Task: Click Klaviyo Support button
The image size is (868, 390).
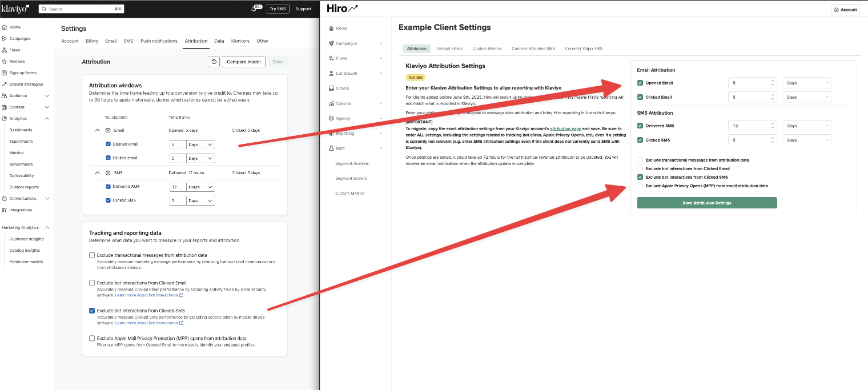Action: click(x=303, y=9)
